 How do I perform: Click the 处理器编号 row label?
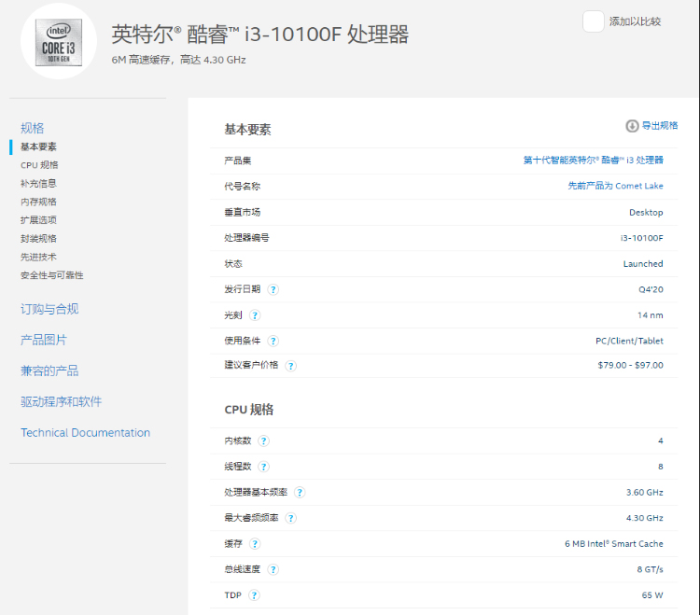246,238
